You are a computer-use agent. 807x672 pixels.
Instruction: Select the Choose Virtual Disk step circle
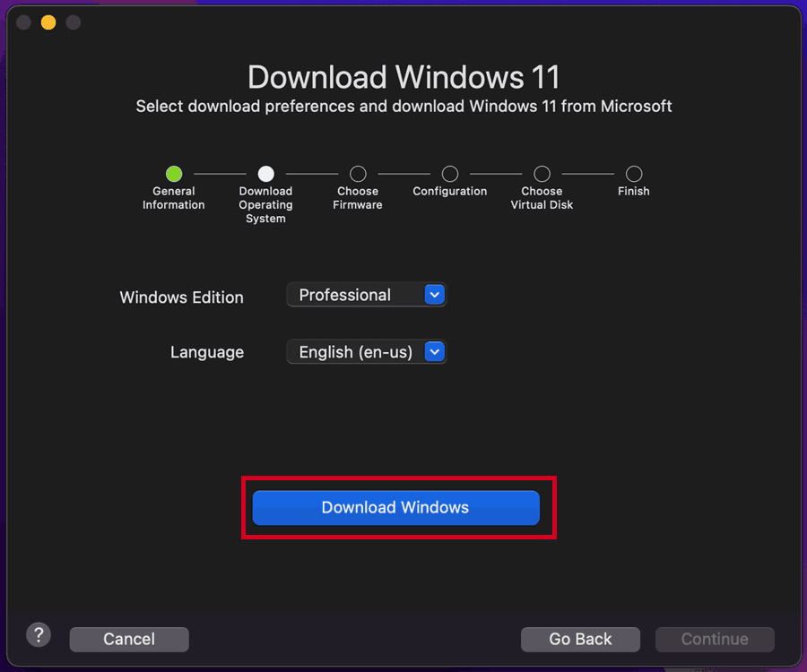click(542, 174)
